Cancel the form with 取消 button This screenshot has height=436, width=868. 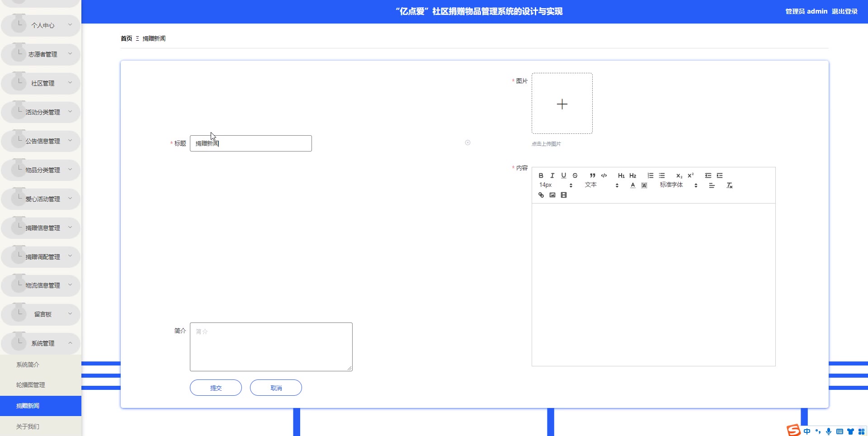276,388
